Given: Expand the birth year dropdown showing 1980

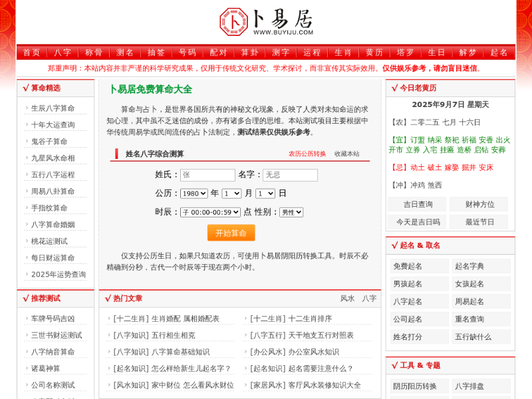Looking at the screenshot, I should point(194,194).
